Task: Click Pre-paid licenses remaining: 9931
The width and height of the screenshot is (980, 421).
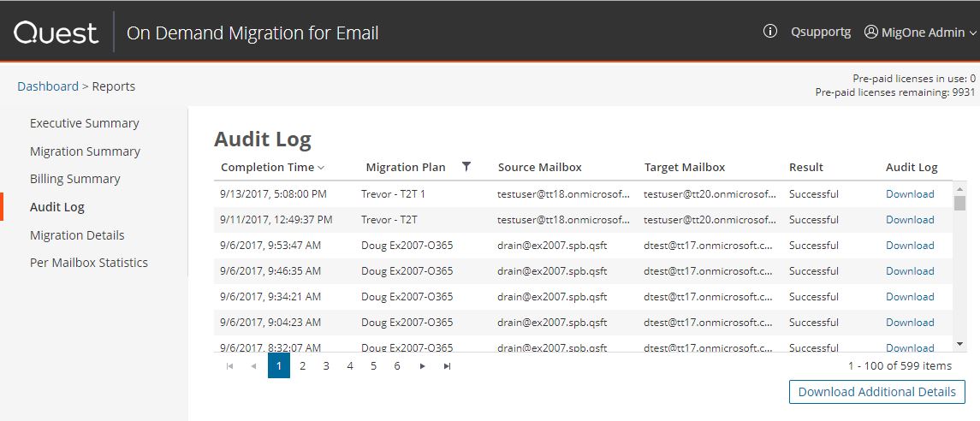Action: (x=895, y=92)
